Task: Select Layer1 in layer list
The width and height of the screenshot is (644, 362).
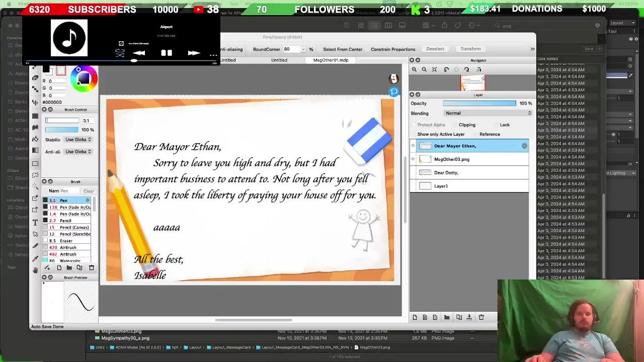Action: (469, 186)
